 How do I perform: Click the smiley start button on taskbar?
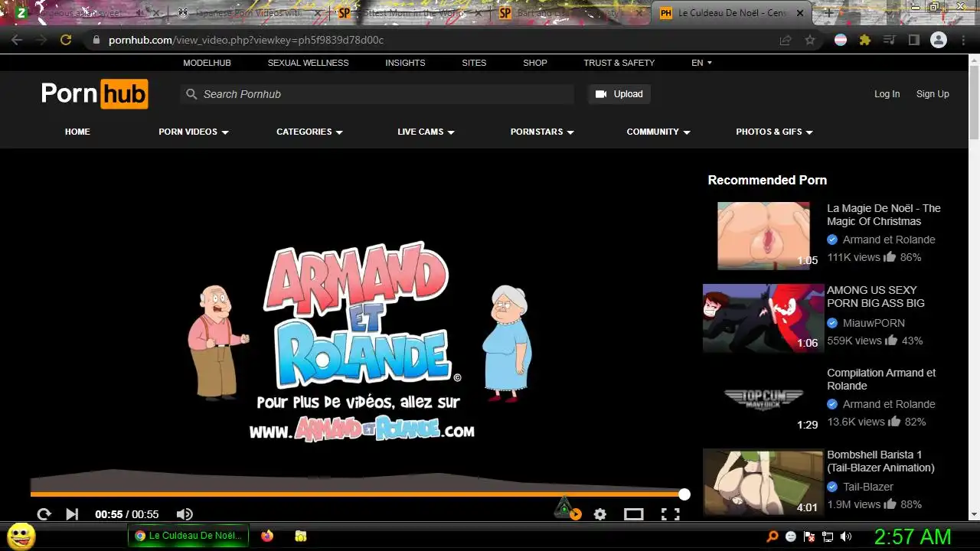click(21, 536)
